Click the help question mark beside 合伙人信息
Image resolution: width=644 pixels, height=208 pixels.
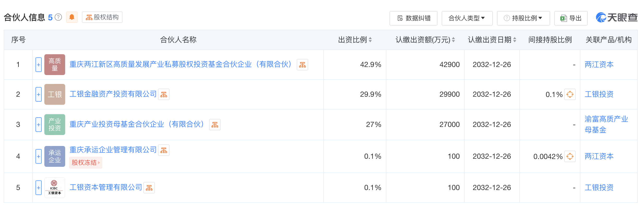click(59, 17)
